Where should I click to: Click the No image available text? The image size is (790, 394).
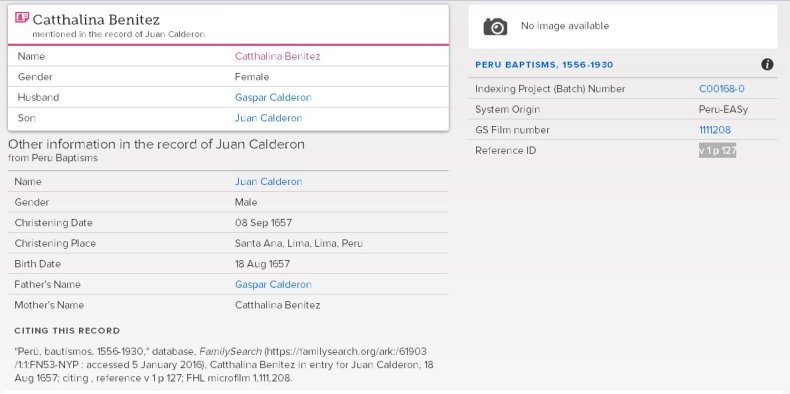click(x=565, y=26)
